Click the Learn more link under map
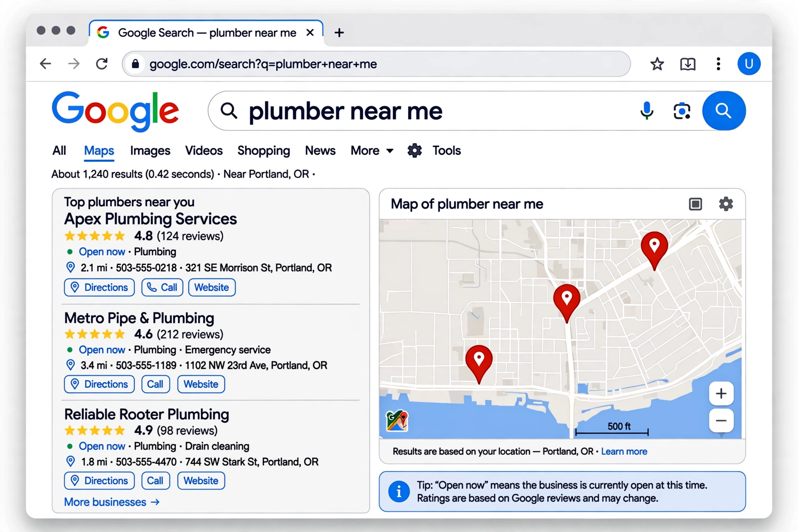Screen dimensions: 798x532 624,451
